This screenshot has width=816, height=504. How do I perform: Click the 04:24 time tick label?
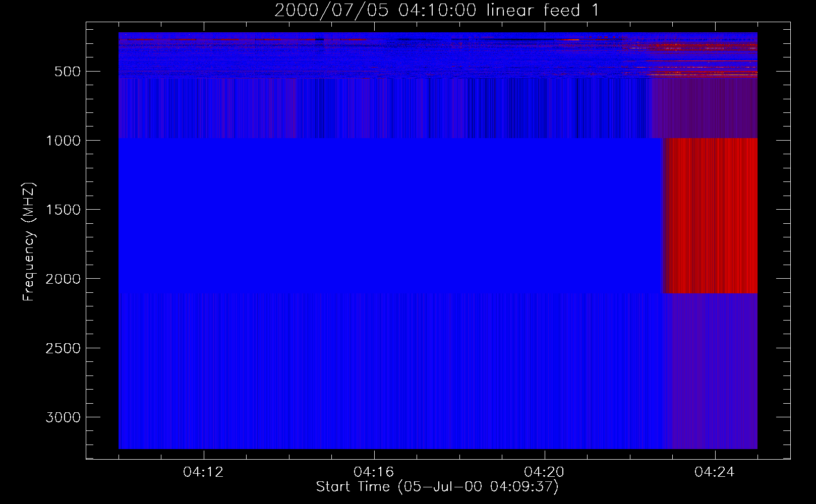pos(715,472)
